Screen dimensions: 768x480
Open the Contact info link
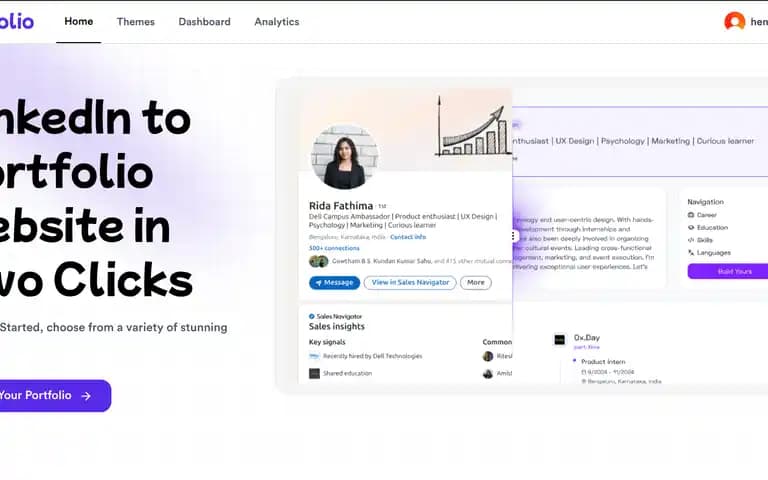(408, 237)
